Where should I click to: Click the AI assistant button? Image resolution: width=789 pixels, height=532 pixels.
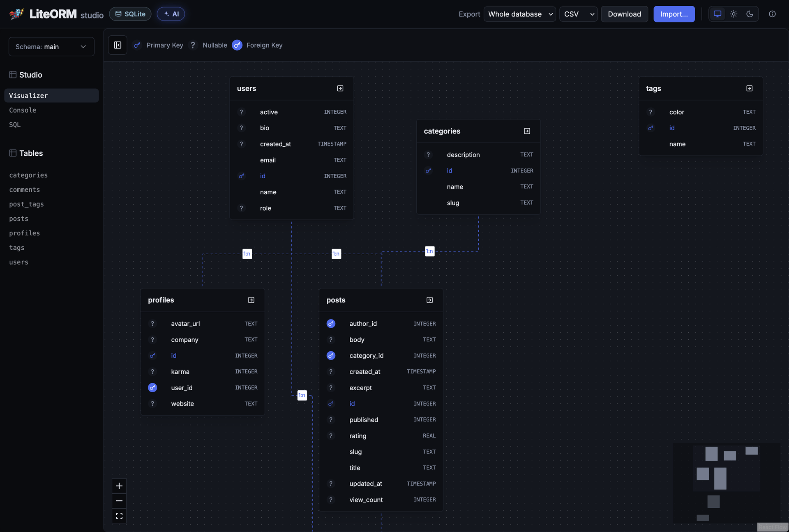pyautogui.click(x=171, y=14)
